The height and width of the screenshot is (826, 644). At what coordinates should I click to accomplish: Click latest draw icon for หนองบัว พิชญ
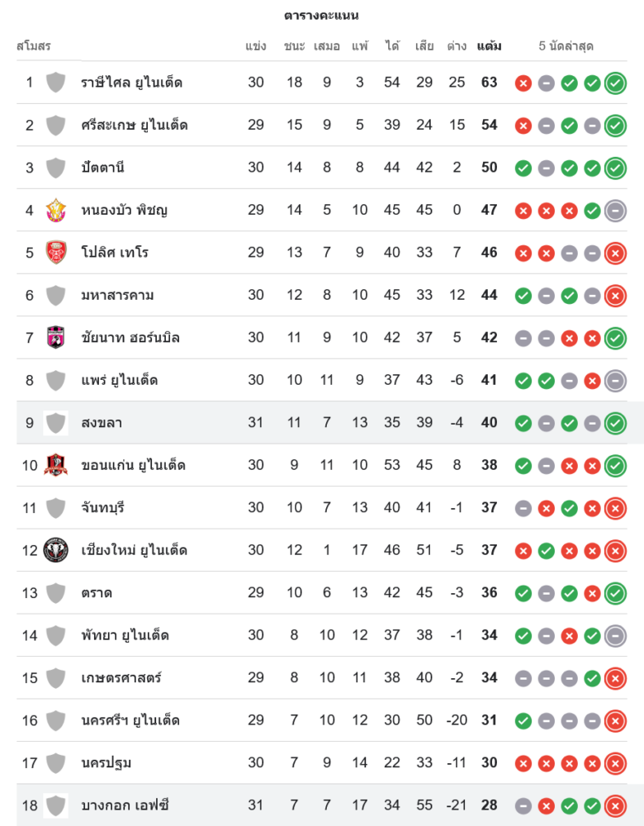click(615, 210)
